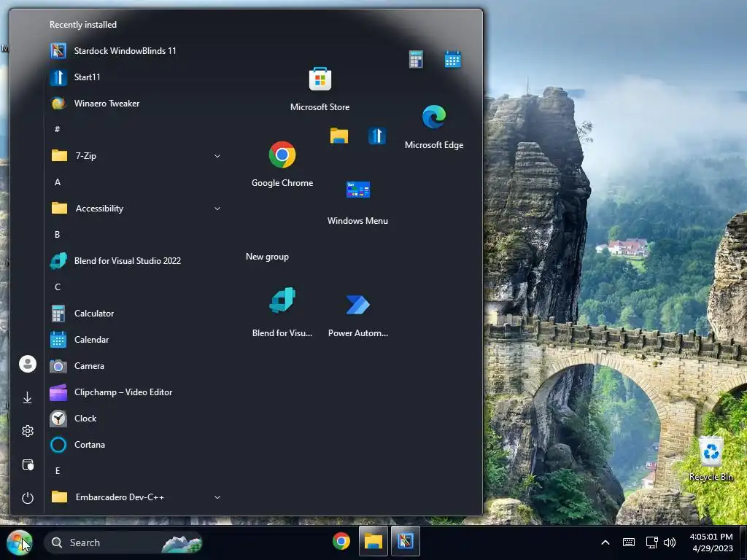747x560 pixels.
Task: Launch the Blend for Visu... tile
Action: [x=282, y=312]
